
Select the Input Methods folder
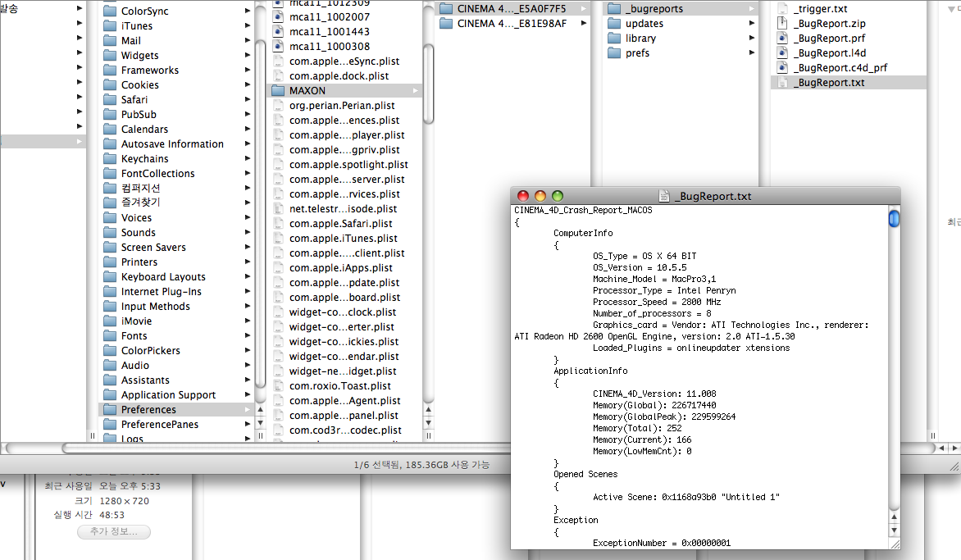(155, 307)
